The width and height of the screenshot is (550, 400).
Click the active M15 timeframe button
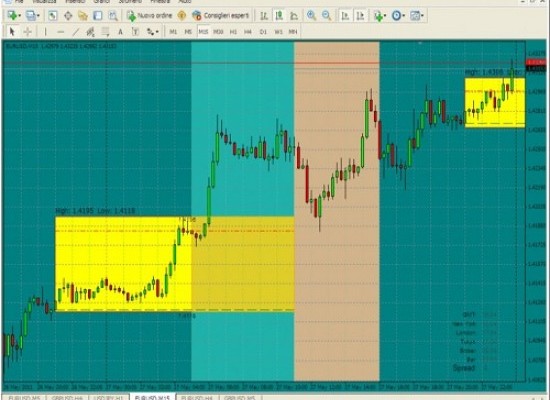[x=203, y=32]
